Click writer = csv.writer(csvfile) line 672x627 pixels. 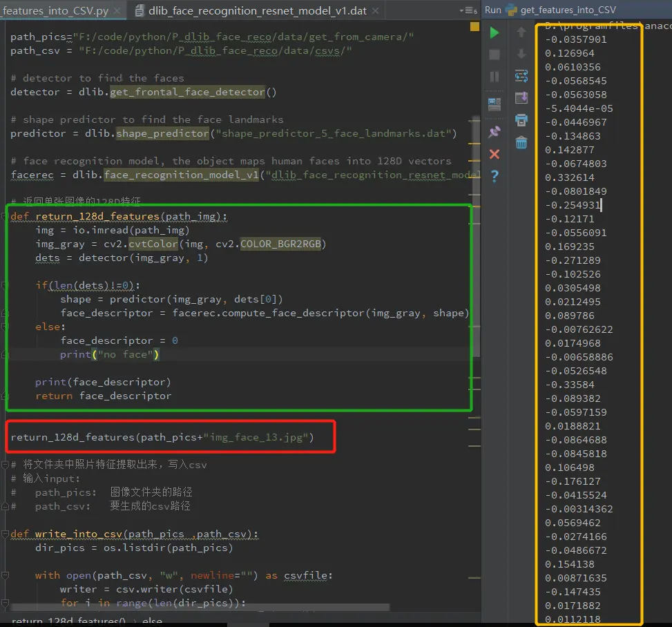(146, 589)
